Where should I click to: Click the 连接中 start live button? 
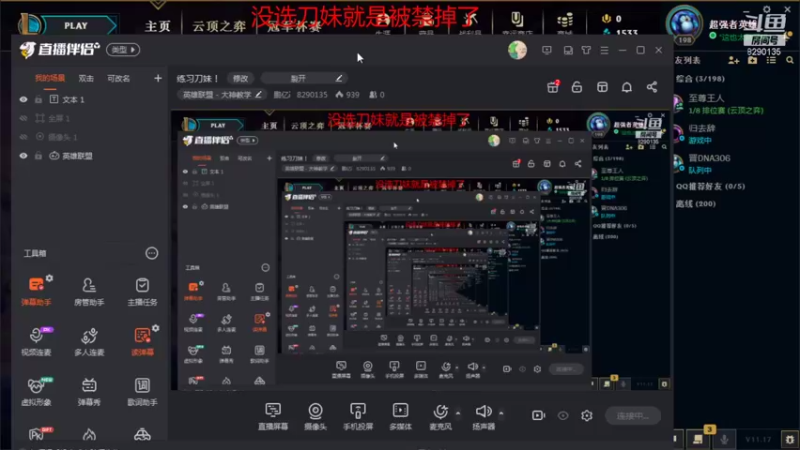[633, 415]
